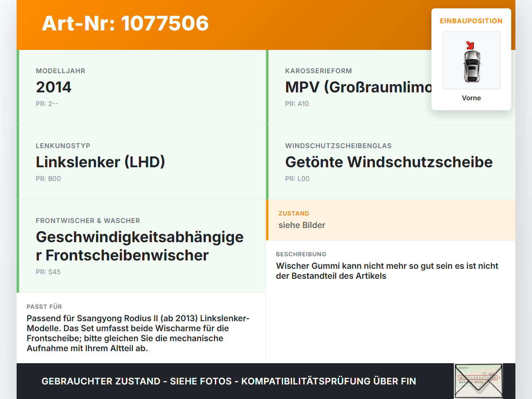Click the car installation position image
The width and height of the screenshot is (532, 399).
471,60
